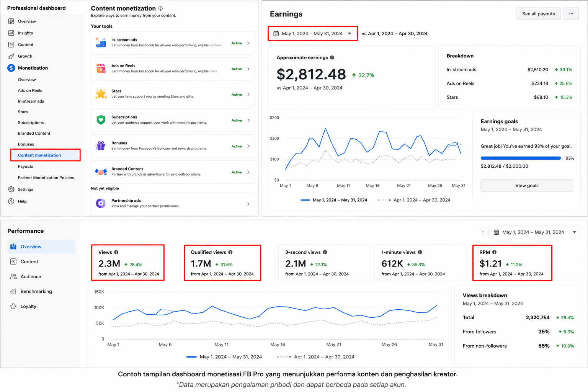The height and width of the screenshot is (392, 588).
Task: Select the Content icon in Professional dashboard sidebar
Action: click(x=11, y=45)
